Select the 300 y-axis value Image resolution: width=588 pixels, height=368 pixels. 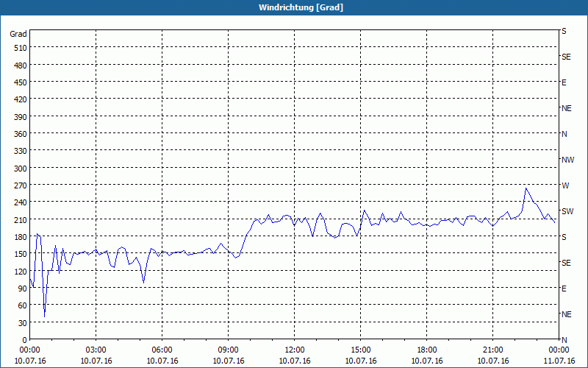21,169
